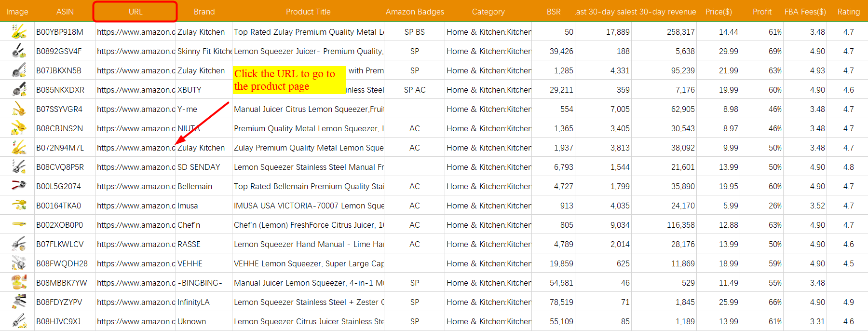
Task: Click the Category column header
Action: (488, 12)
